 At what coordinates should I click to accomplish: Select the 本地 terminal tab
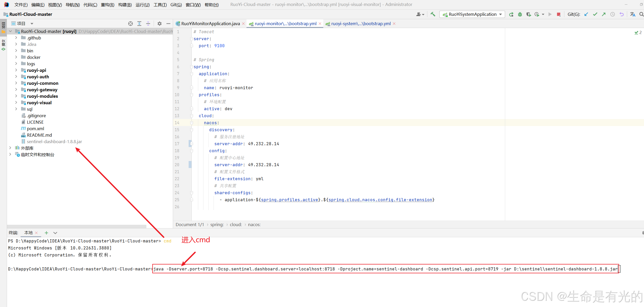29,233
